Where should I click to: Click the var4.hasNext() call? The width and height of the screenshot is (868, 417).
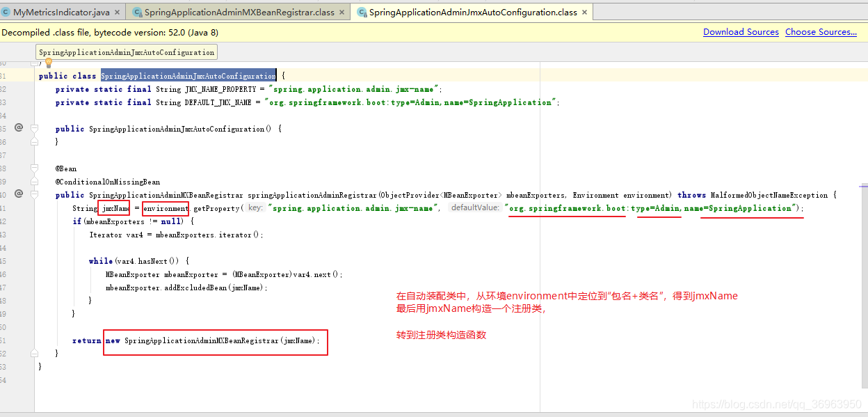150,261
